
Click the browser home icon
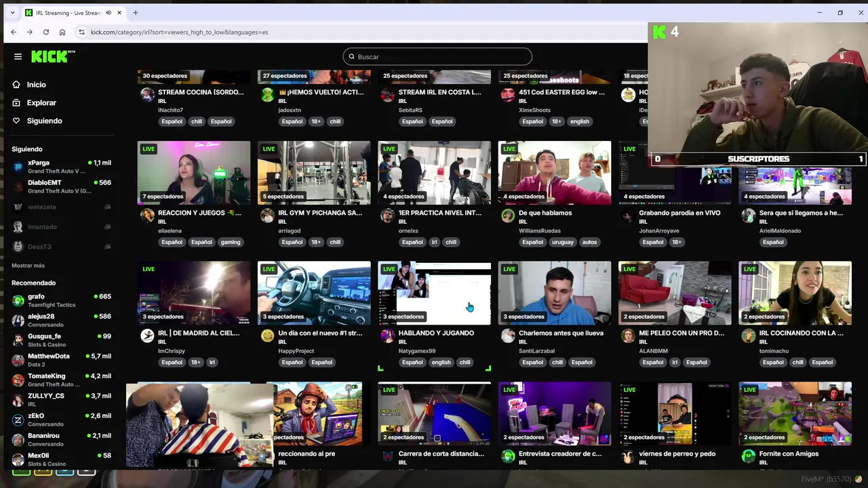[x=62, y=32]
